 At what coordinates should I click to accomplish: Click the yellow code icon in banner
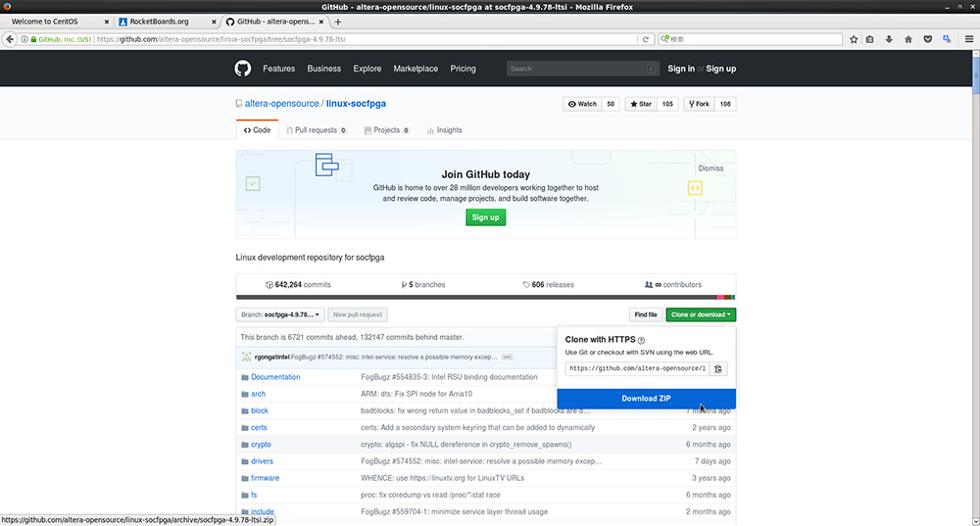[x=695, y=188]
